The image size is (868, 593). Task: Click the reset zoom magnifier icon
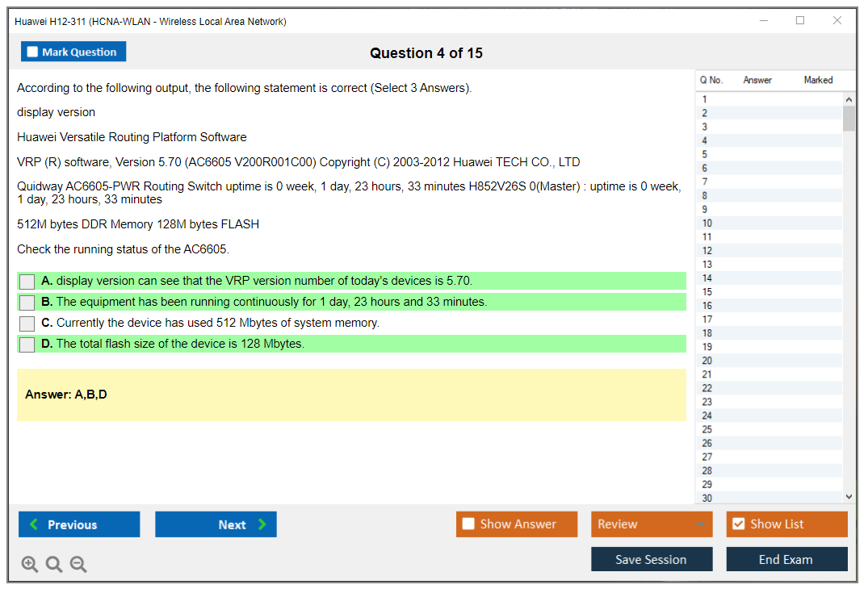pyautogui.click(x=54, y=565)
